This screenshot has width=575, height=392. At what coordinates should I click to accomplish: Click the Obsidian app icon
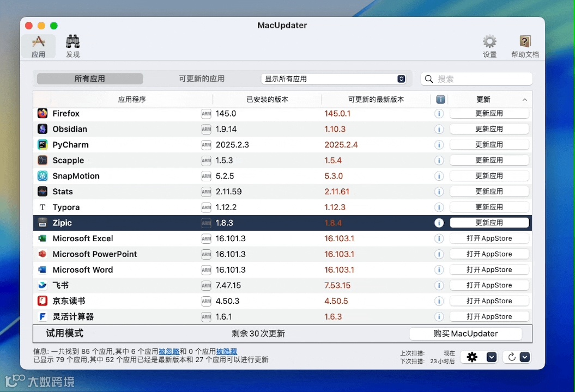pos(43,129)
